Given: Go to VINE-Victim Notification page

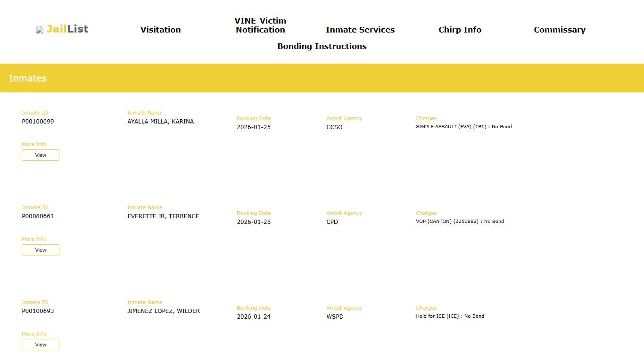Looking at the screenshot, I should pos(260,25).
